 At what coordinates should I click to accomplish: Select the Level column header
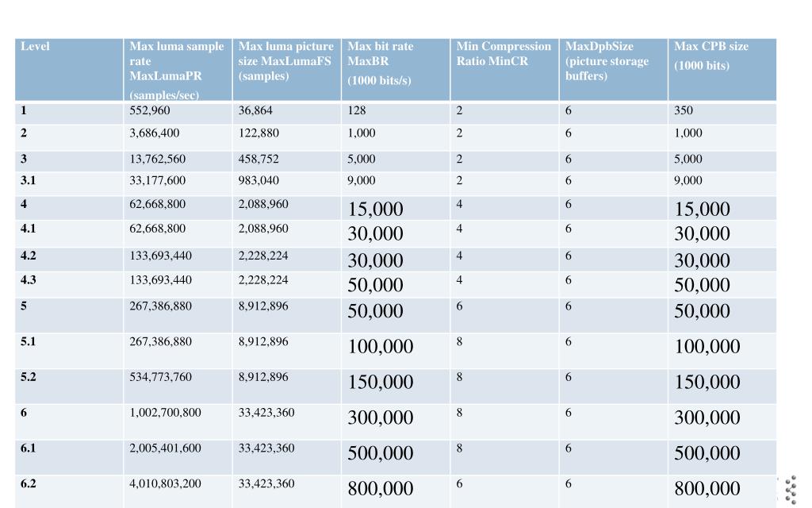click(69, 70)
